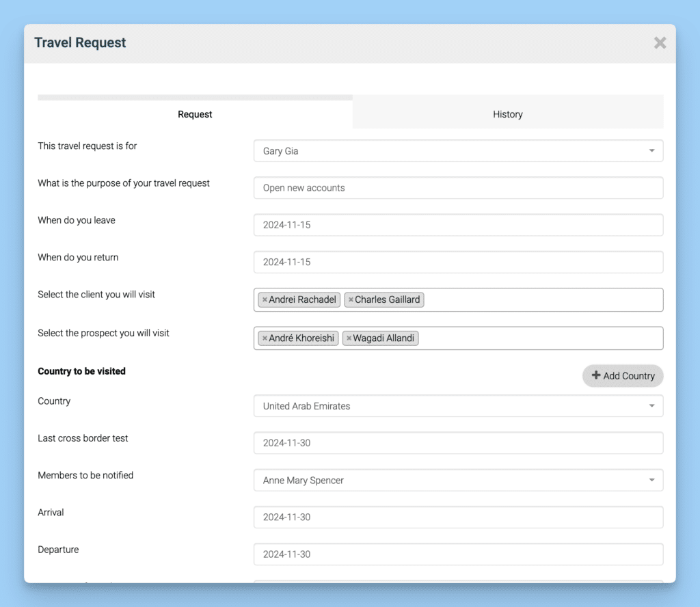The height and width of the screenshot is (607, 700).
Task: Click the Add Country button
Action: (x=623, y=376)
